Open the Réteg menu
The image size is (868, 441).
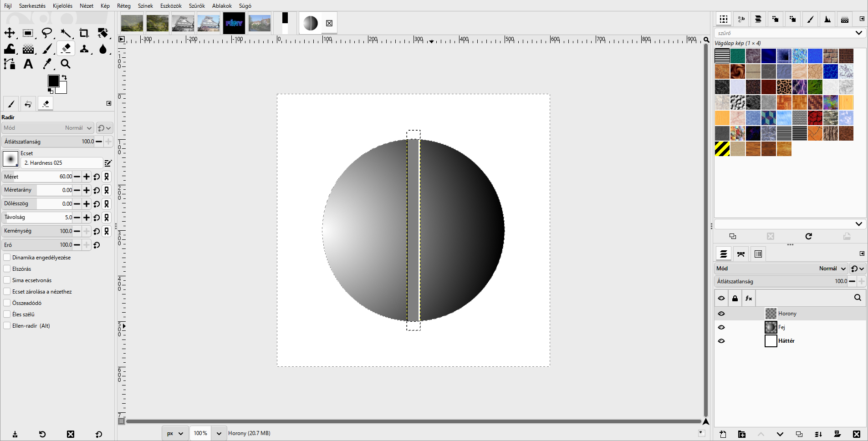pyautogui.click(x=124, y=6)
